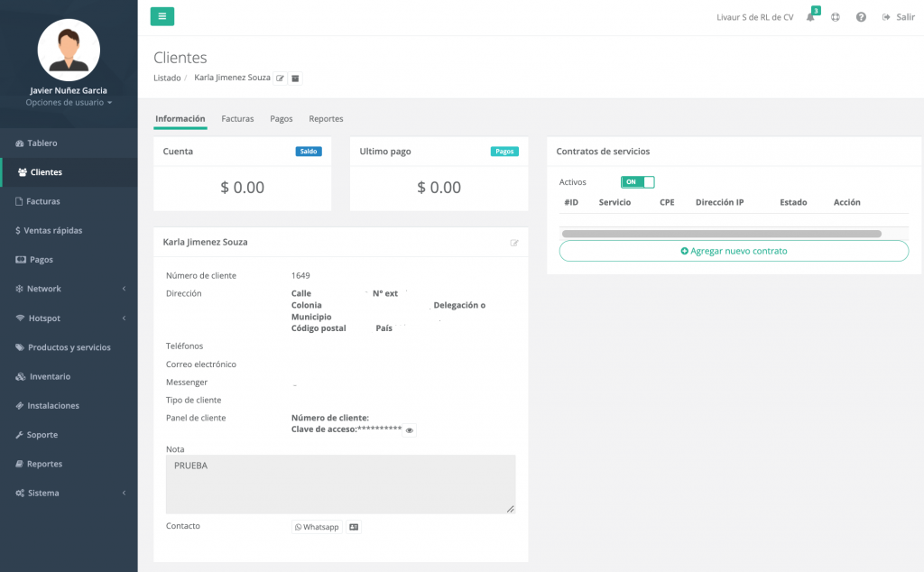Open the Opciones de usuario dropdown

click(x=69, y=103)
